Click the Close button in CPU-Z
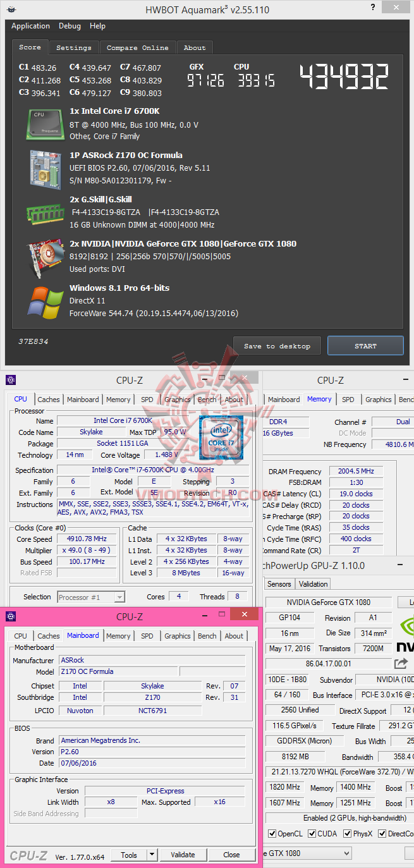This screenshot has width=414, height=868. (231, 855)
